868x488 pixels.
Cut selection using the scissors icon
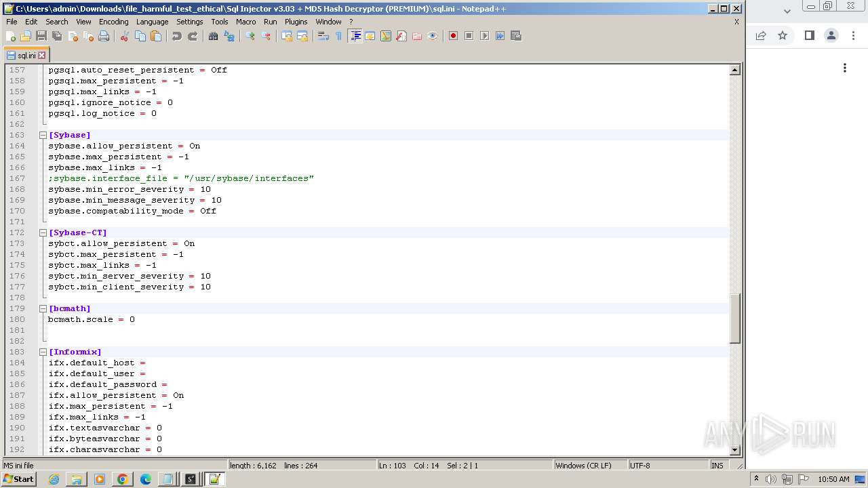125,36
